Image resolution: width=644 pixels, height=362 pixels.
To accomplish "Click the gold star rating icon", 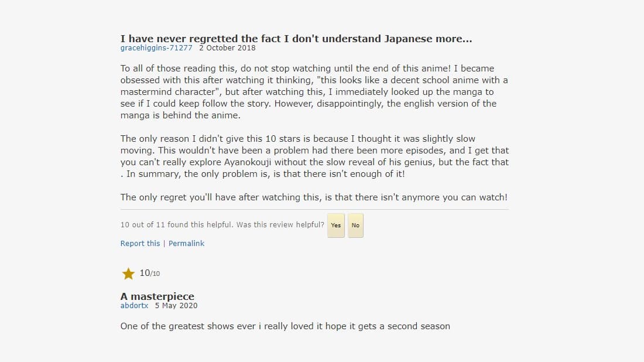I will (x=128, y=273).
